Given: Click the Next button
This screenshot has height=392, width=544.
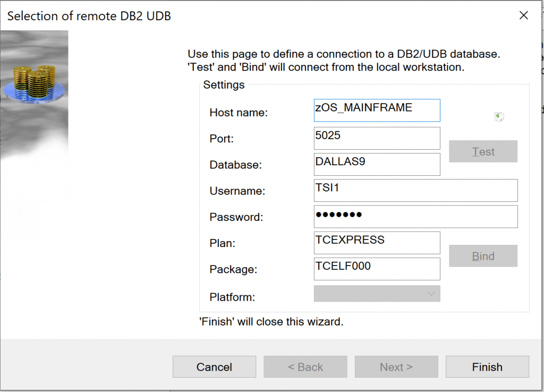Looking at the screenshot, I should tap(396, 367).
